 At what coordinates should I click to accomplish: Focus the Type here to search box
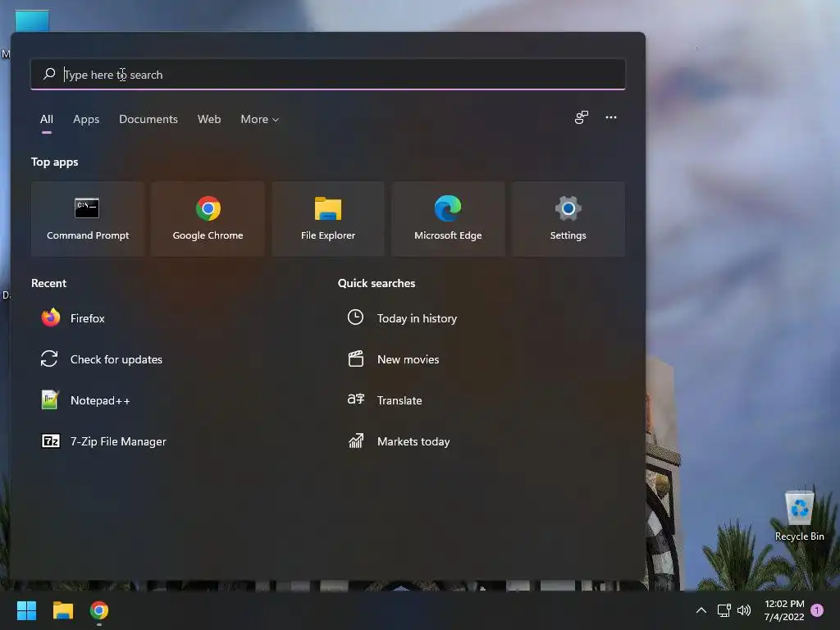pos(328,74)
